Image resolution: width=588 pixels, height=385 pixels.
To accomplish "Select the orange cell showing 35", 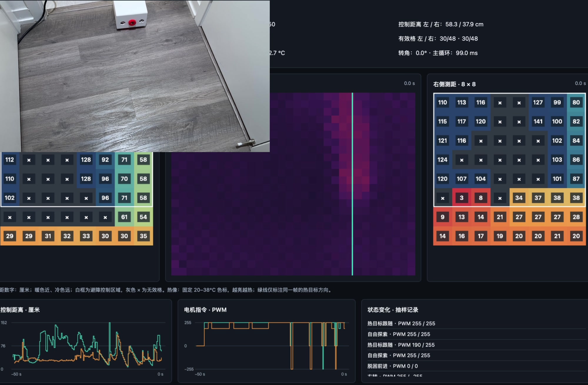I will pyautogui.click(x=143, y=236).
